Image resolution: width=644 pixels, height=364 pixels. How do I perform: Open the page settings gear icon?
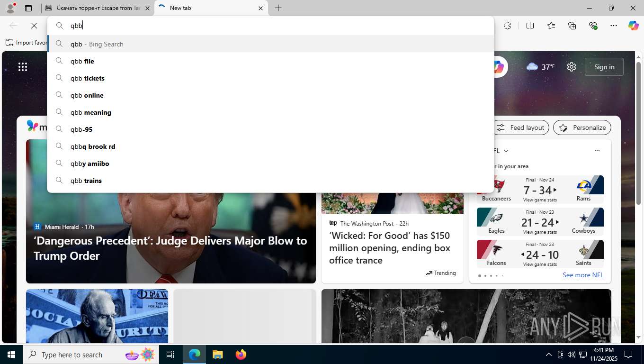[x=572, y=67]
